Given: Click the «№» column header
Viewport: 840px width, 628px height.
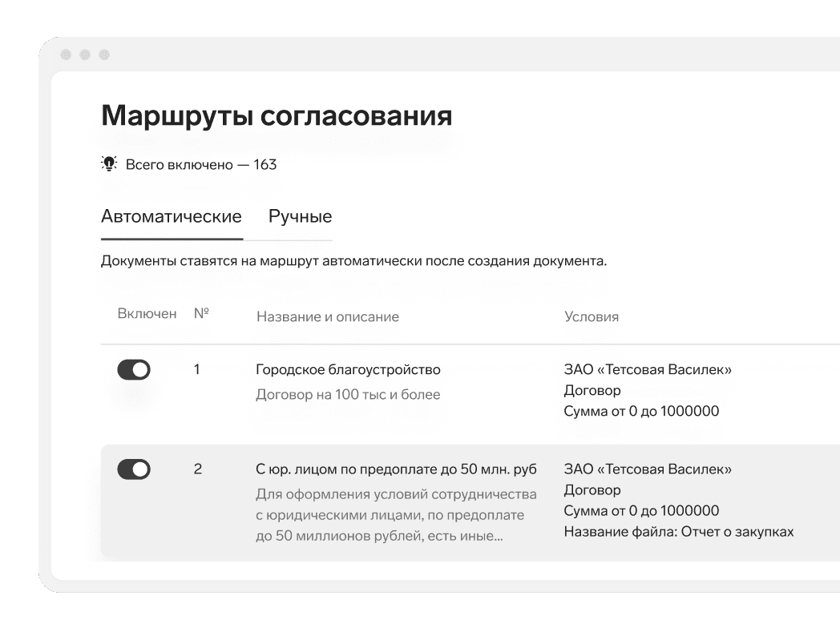Looking at the screenshot, I should coord(202,313).
